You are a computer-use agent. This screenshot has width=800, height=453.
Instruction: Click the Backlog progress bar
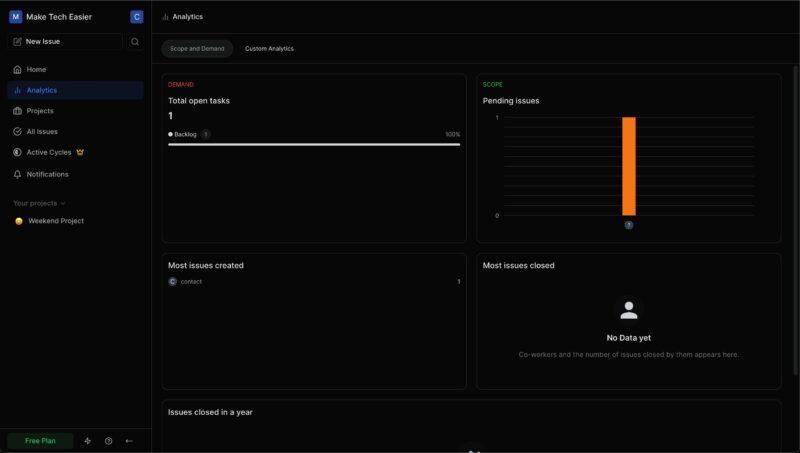pos(314,144)
